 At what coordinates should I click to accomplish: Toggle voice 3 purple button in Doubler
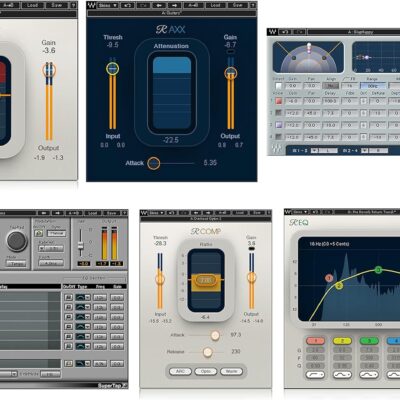click(279, 125)
